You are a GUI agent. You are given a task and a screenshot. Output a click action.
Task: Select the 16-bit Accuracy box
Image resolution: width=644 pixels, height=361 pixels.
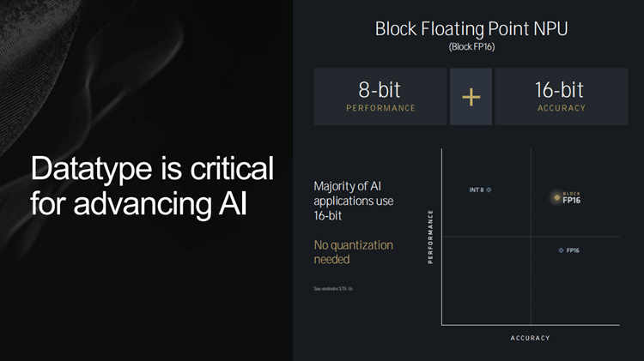coord(561,97)
